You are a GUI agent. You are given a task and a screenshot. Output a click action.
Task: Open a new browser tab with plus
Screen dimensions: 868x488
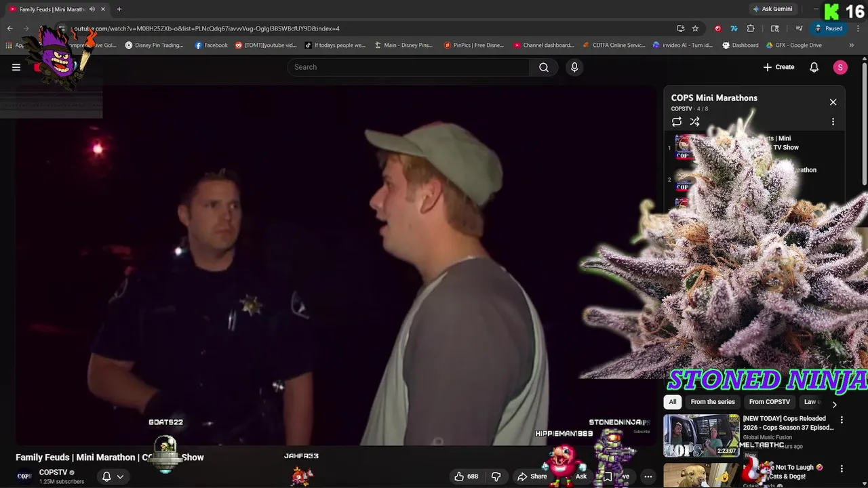pyautogui.click(x=119, y=9)
